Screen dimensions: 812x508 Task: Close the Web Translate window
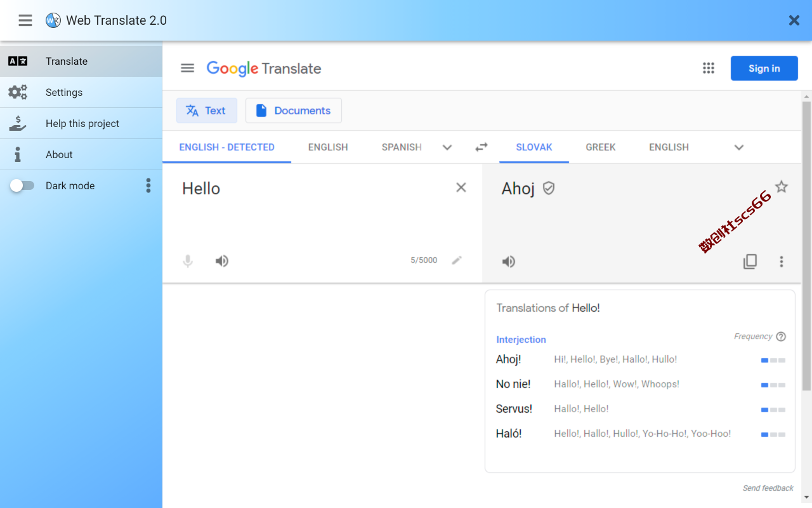click(794, 20)
